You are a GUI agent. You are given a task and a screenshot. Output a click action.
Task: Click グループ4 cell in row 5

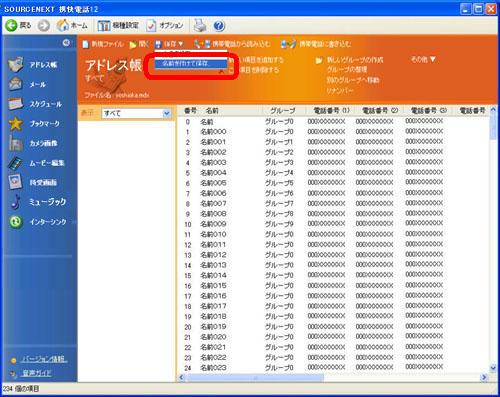(279, 173)
